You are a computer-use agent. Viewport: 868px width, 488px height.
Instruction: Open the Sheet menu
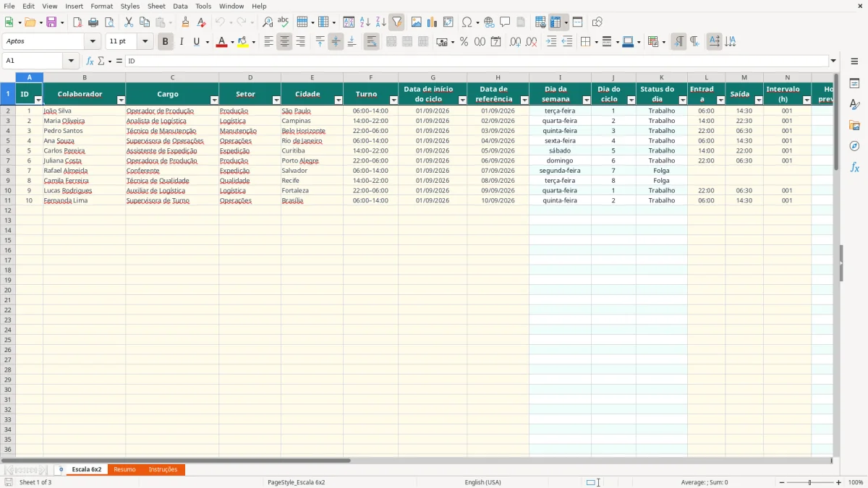[156, 6]
